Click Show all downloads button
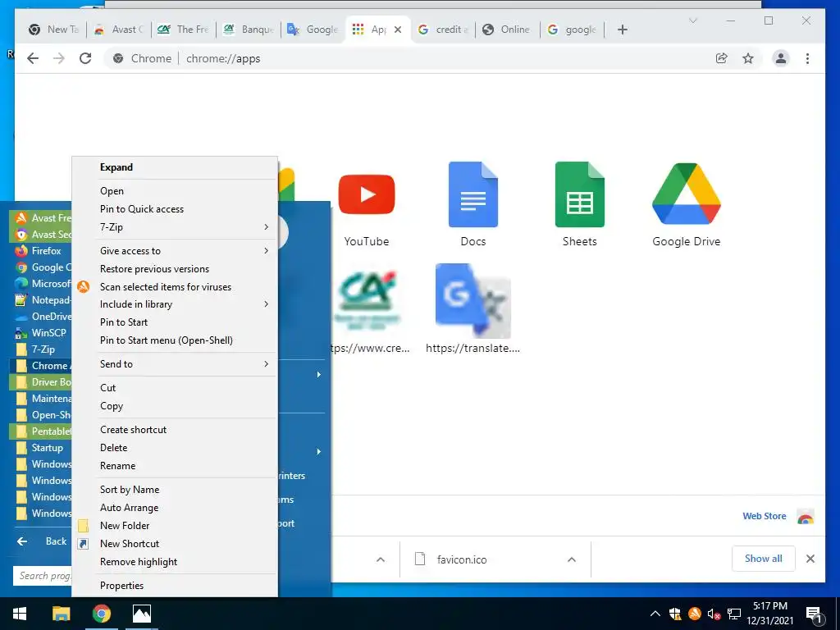Screen dimensions: 840x630 point(763,559)
